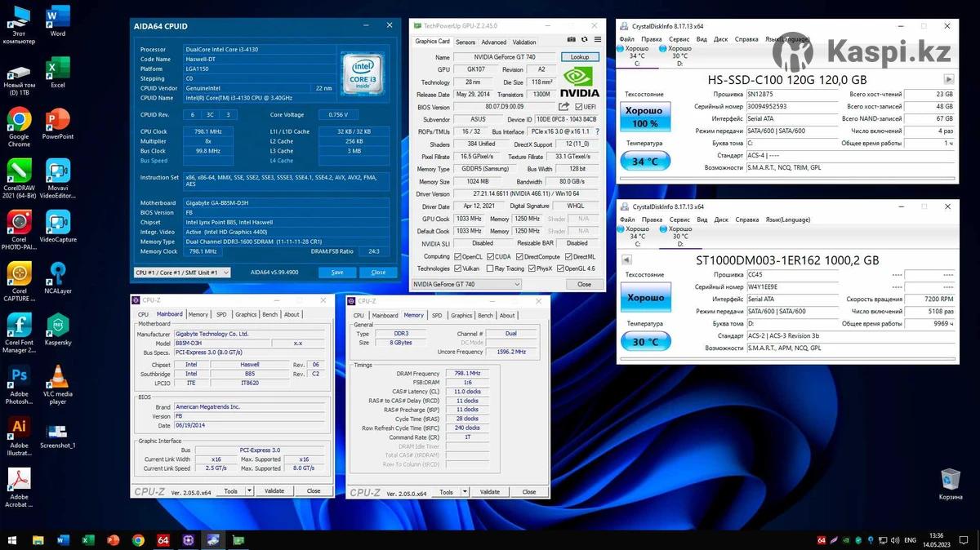Open Файл menu in HS-SSD CrystalDiskInfo window
Image resolution: width=980 pixels, height=550 pixels.
click(626, 38)
